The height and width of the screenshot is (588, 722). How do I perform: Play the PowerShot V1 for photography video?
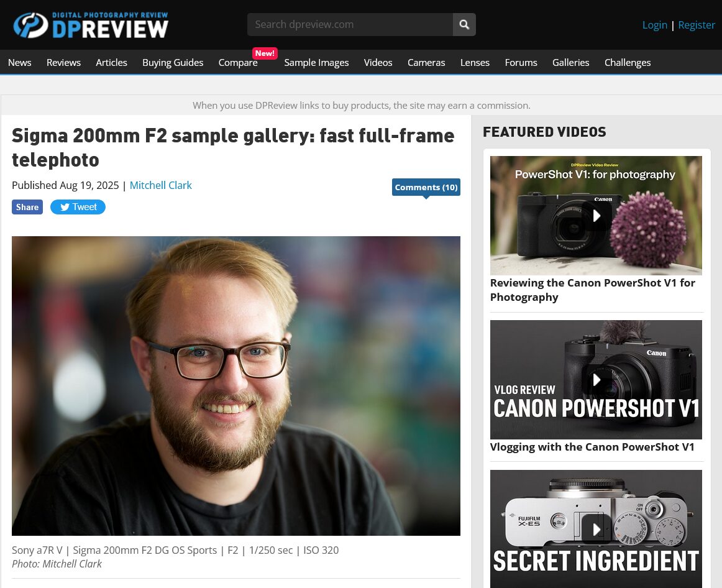point(596,216)
